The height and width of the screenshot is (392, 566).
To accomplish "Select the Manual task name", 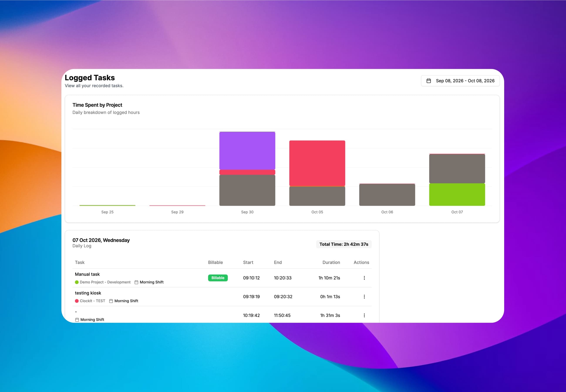I will coord(87,274).
